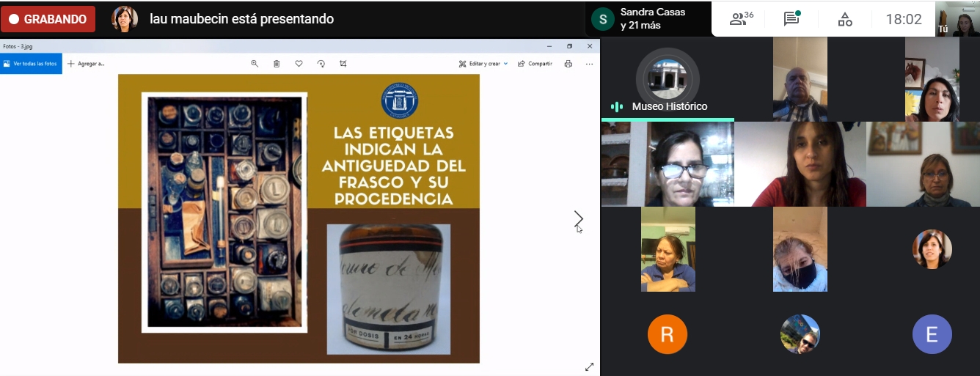Screen dimensions: 980x376
Task: Click the print icon in Photos
Action: click(568, 64)
